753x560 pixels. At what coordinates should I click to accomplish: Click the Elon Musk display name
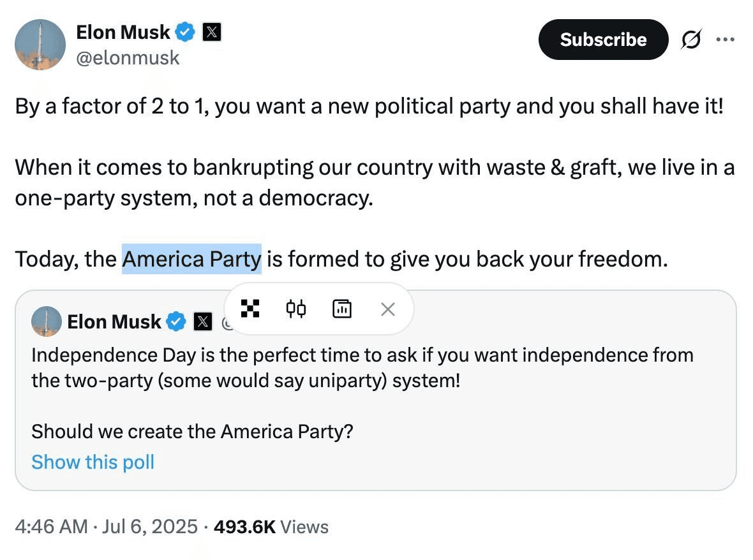123,32
